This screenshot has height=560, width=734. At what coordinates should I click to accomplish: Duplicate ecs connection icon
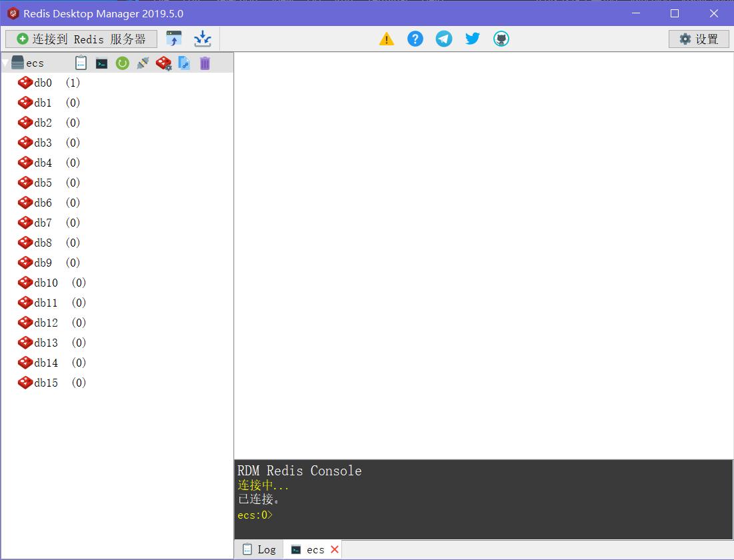coord(185,63)
